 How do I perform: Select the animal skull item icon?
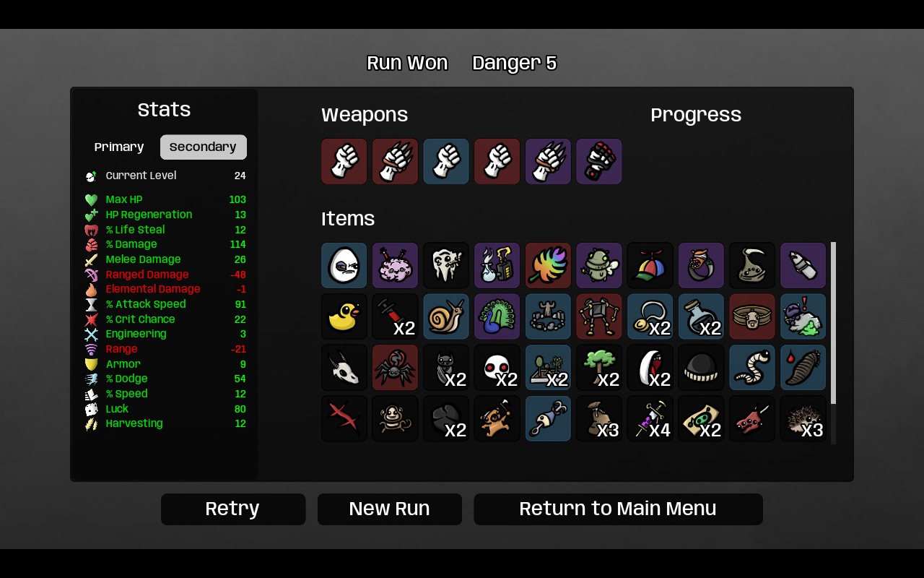coord(344,367)
